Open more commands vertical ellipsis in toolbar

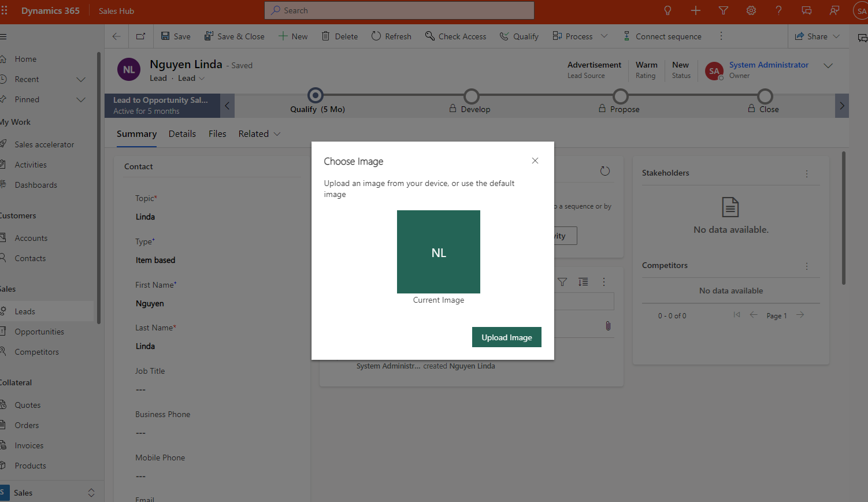tap(721, 36)
